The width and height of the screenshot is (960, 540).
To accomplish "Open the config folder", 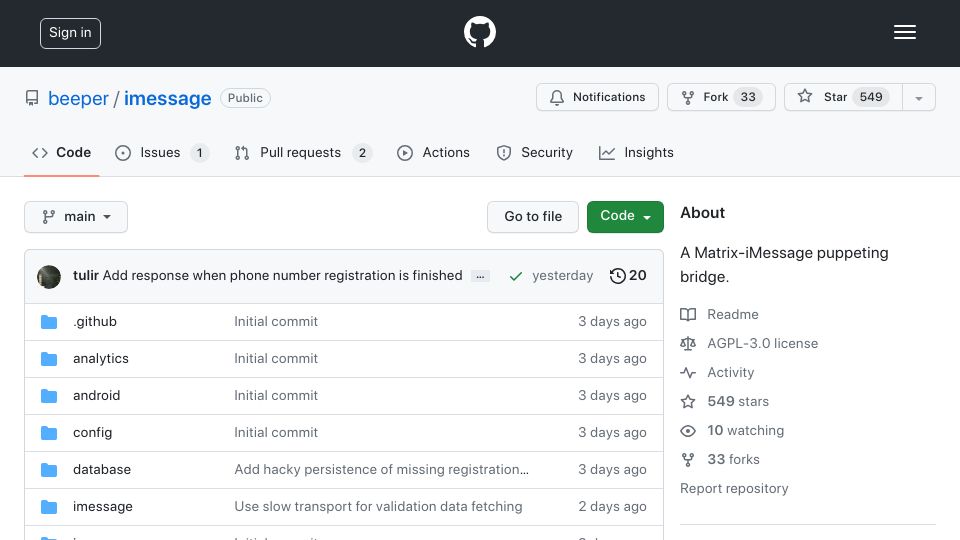I will pyautogui.click(x=92, y=433).
